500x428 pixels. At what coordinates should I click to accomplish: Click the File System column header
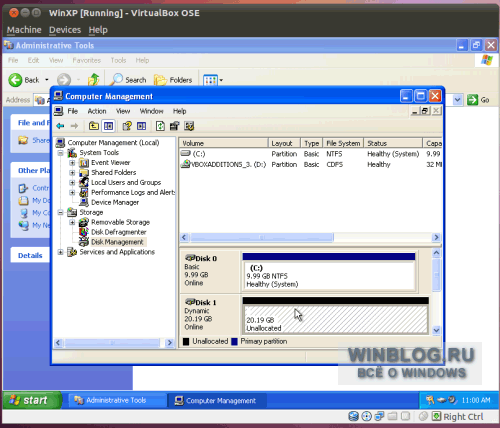(x=343, y=143)
